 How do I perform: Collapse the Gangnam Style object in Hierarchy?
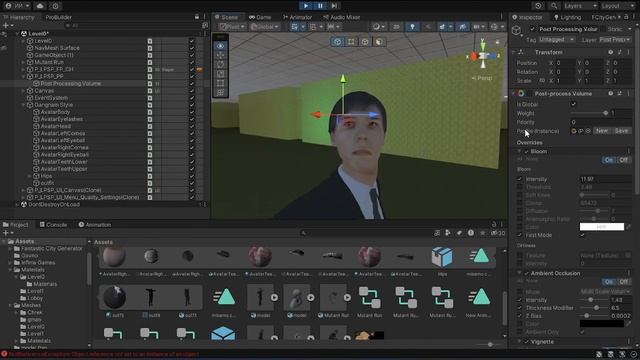[x=23, y=105]
